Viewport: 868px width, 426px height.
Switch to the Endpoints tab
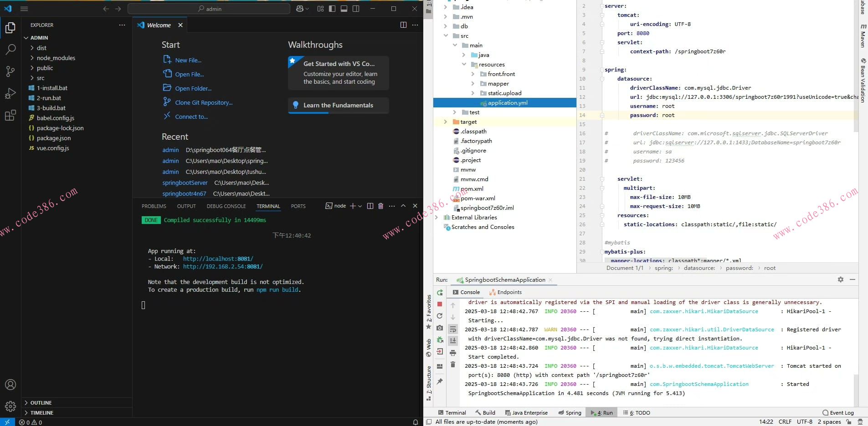point(509,292)
